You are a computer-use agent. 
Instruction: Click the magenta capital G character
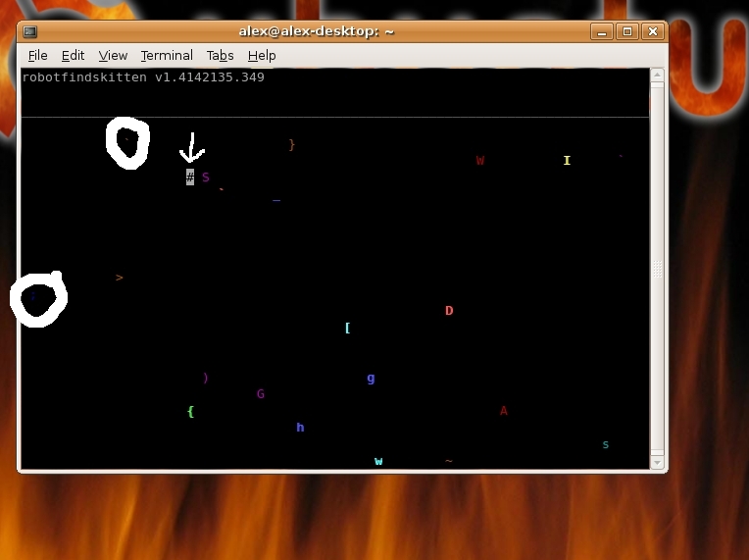[x=261, y=394]
